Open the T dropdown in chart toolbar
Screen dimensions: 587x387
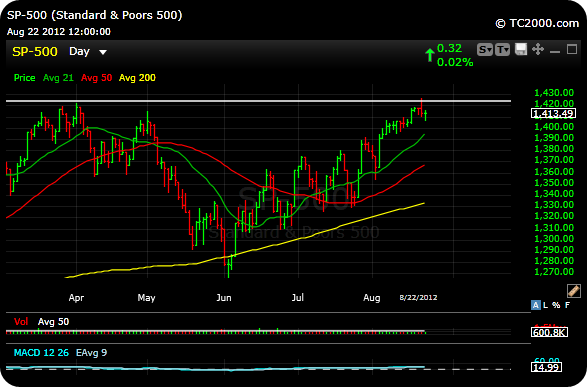(502, 49)
